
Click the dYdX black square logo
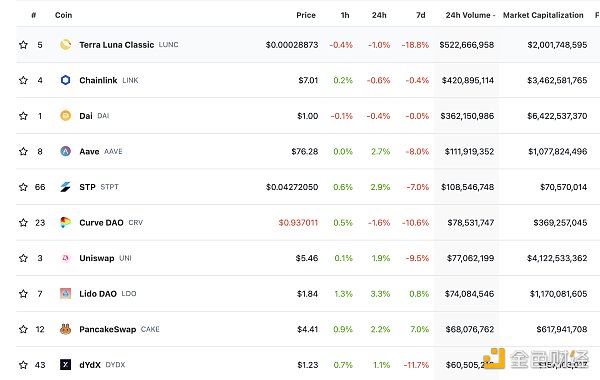65,365
